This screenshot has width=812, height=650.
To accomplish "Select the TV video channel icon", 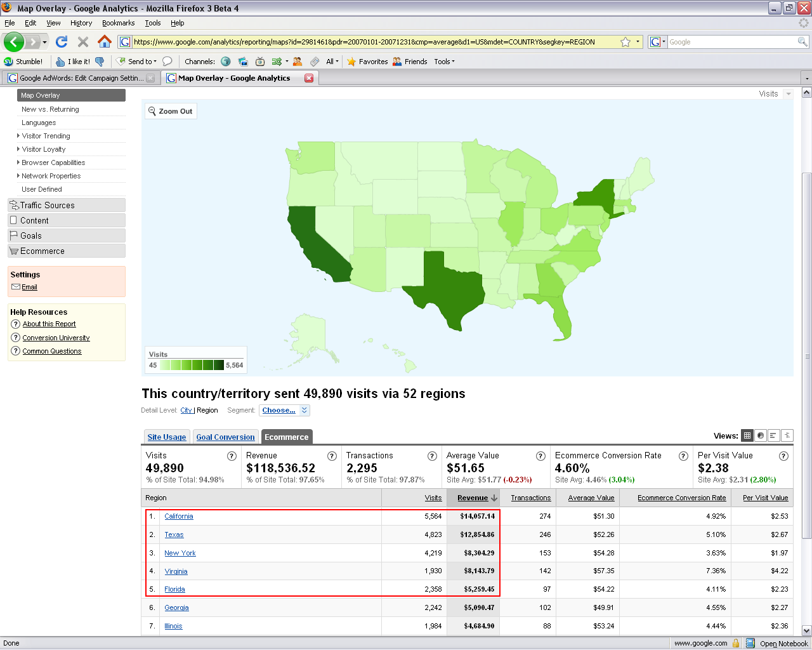I will (260, 62).
